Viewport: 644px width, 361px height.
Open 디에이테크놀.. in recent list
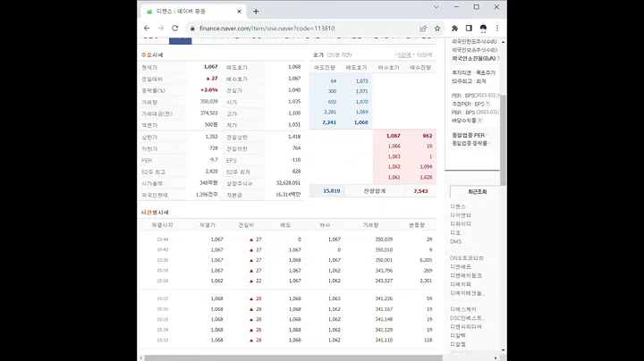click(468, 293)
